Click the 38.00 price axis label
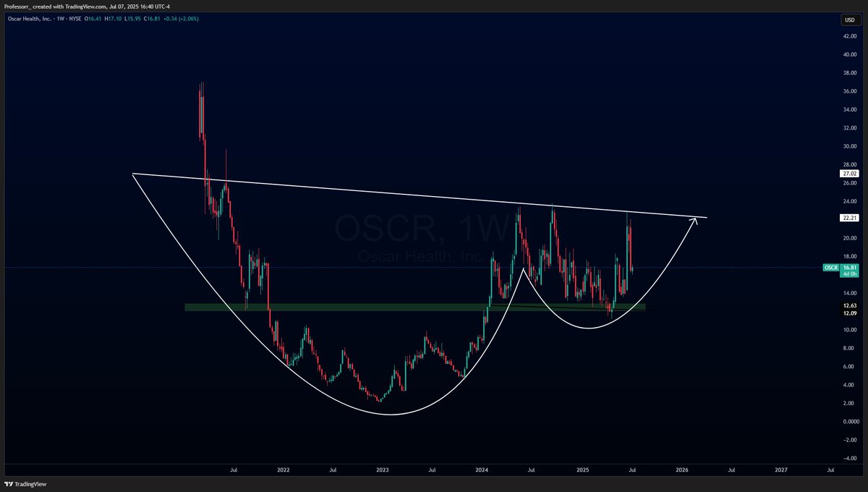This screenshot has height=492, width=868. (x=849, y=73)
